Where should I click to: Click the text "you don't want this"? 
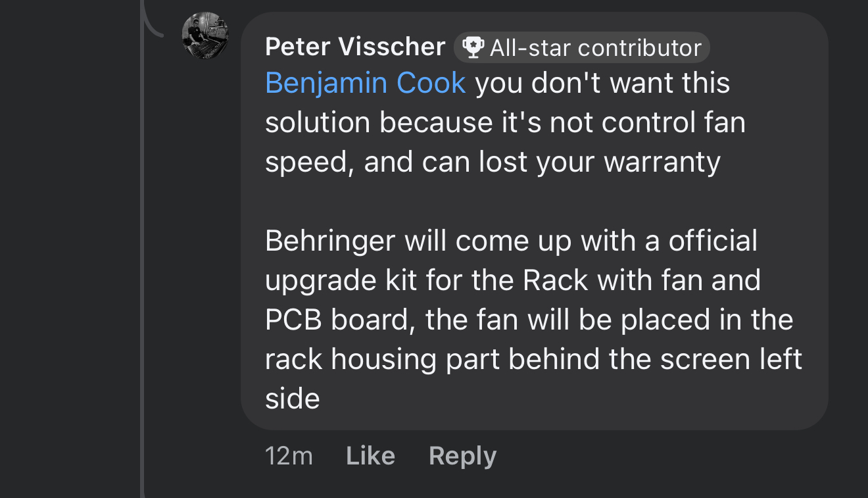(x=602, y=83)
